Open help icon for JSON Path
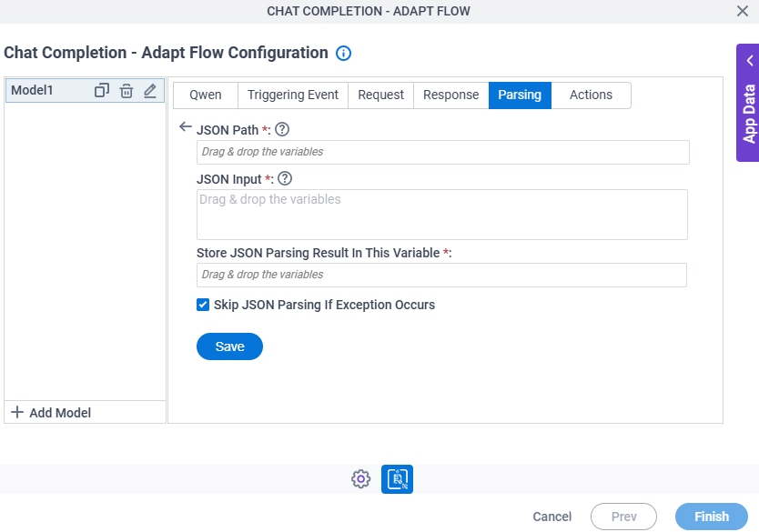The image size is (759, 532). [x=282, y=130]
